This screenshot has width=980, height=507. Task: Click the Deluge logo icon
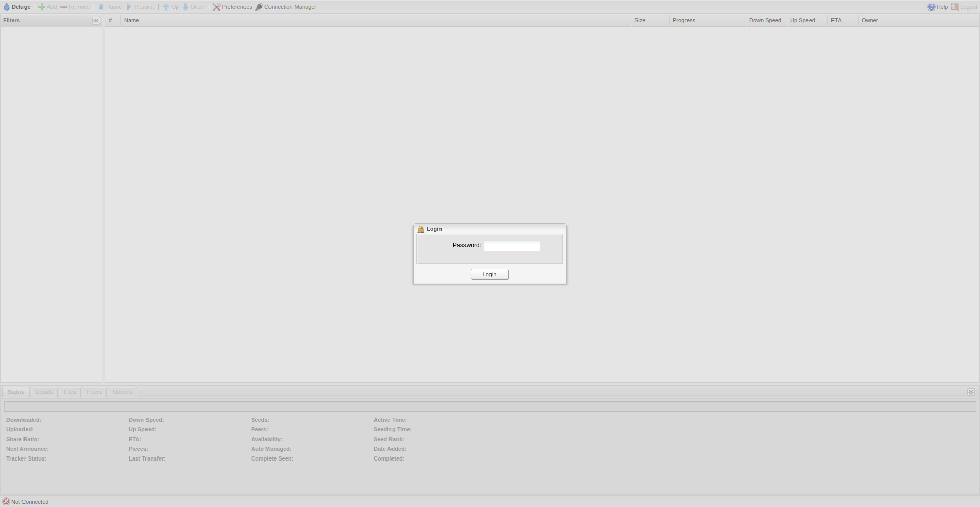coord(7,7)
